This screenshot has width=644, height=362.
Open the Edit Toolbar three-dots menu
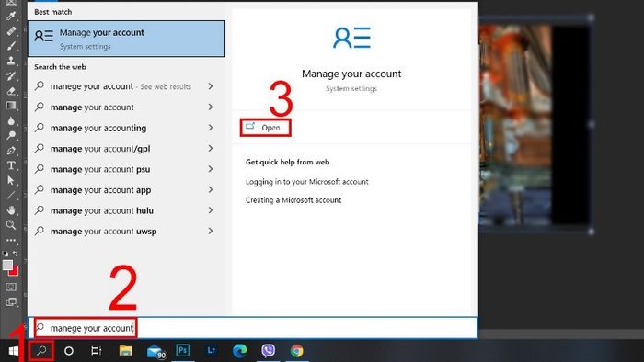pyautogui.click(x=11, y=240)
